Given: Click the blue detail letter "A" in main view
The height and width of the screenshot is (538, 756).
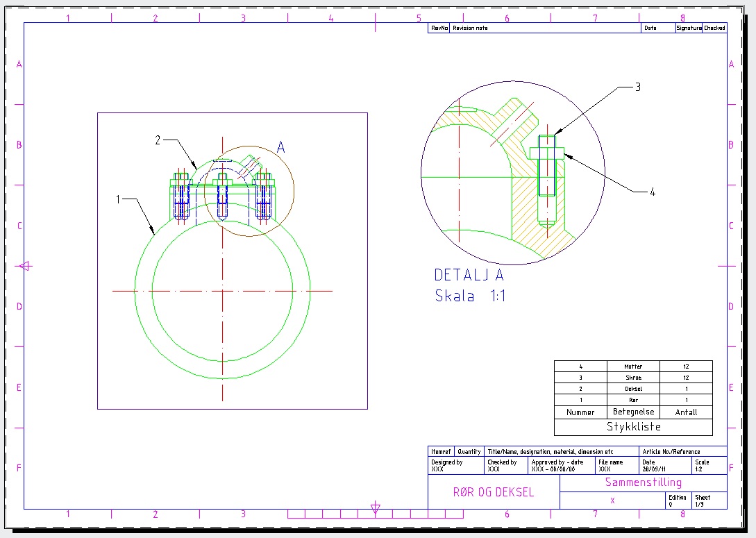Looking at the screenshot, I should click(280, 147).
